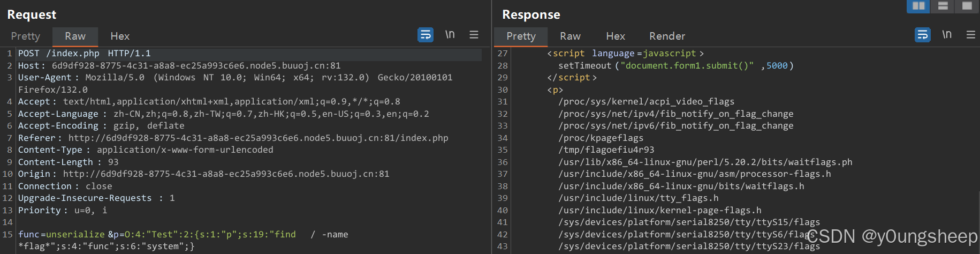Toggle word wrap in the Request panel
The width and height of the screenshot is (980, 254).
point(426,35)
